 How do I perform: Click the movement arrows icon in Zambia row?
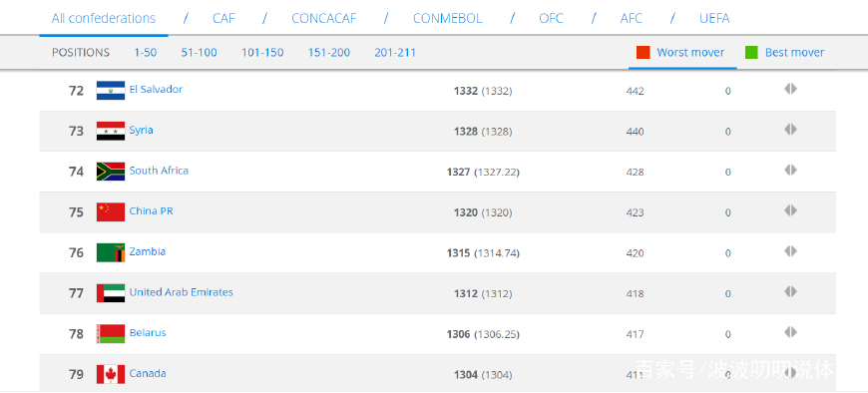790,251
